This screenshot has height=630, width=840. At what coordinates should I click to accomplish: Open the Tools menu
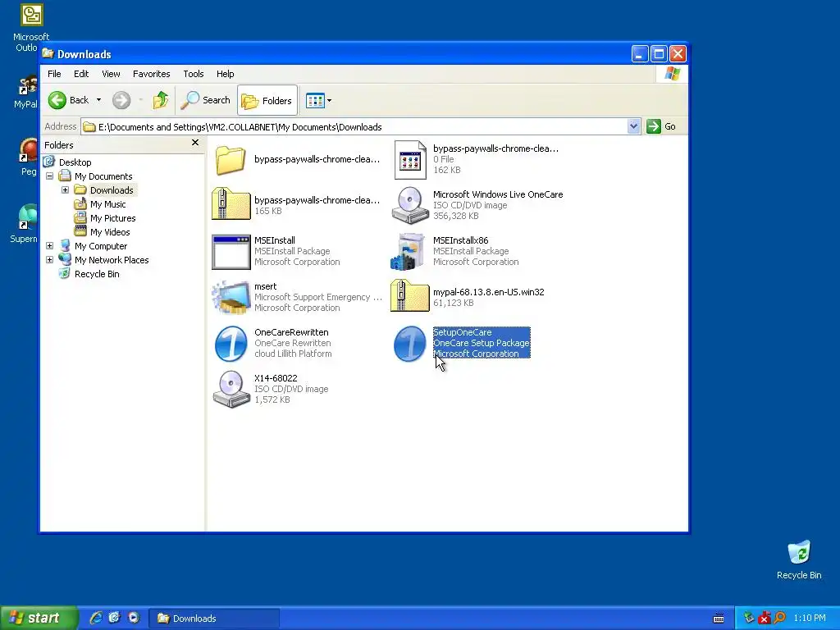194,74
